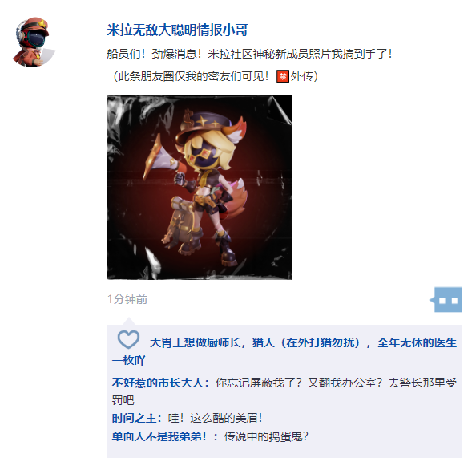The width and height of the screenshot is (476, 466).
Task: Click the 1分钟前 timestamp
Action: (127, 299)
